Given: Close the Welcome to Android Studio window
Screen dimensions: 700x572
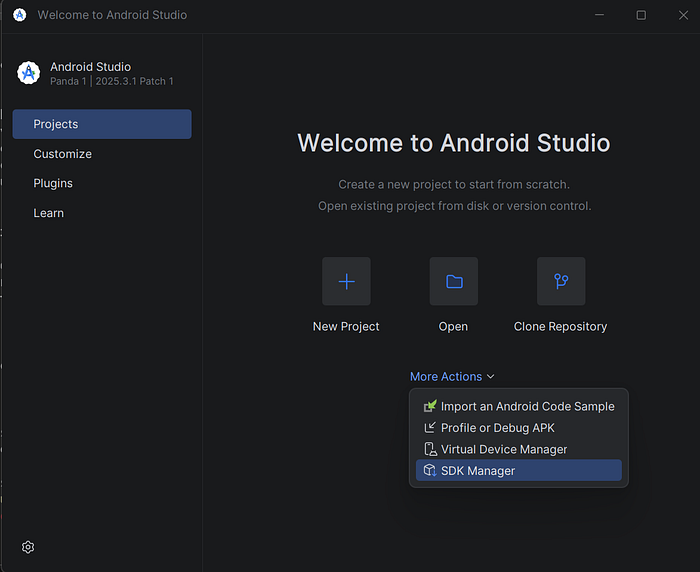Looking at the screenshot, I should 683,15.
